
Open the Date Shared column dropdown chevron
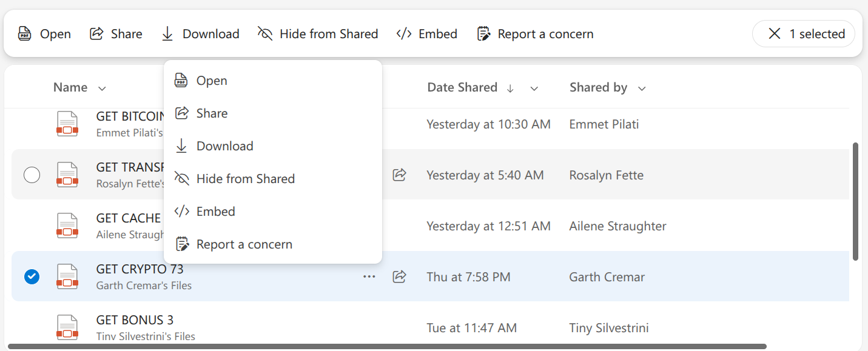pos(534,89)
